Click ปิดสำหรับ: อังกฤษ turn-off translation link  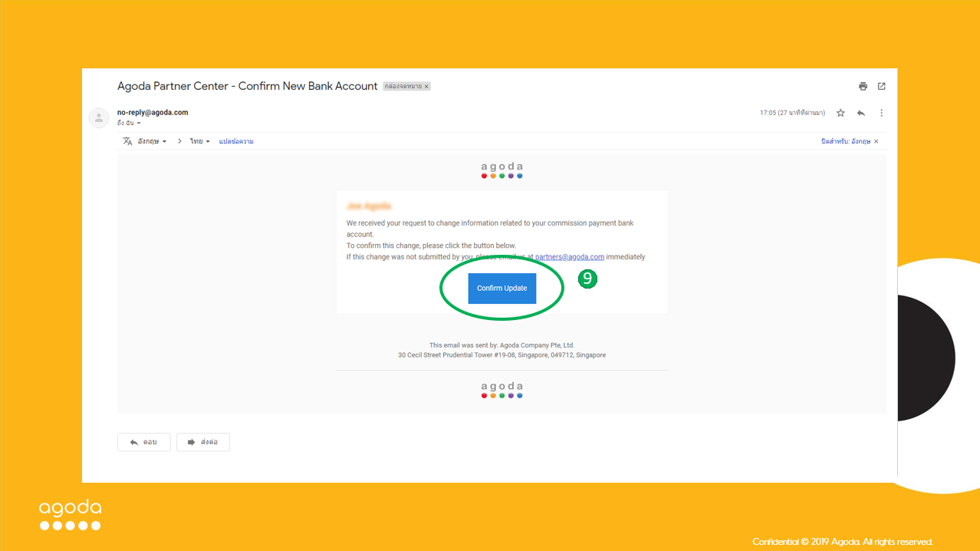coord(846,141)
